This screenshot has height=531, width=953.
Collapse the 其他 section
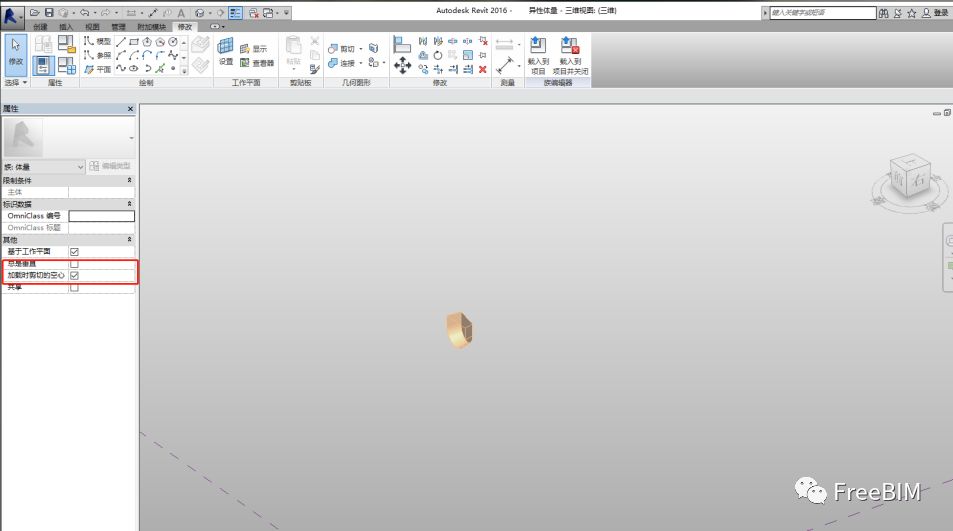click(129, 239)
